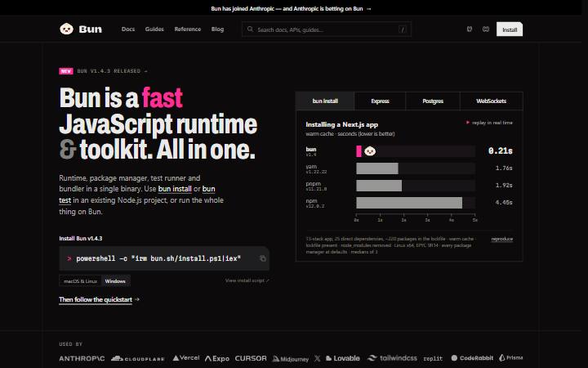588x368 pixels.
Task: Open the Reference menu item
Action: tap(188, 29)
